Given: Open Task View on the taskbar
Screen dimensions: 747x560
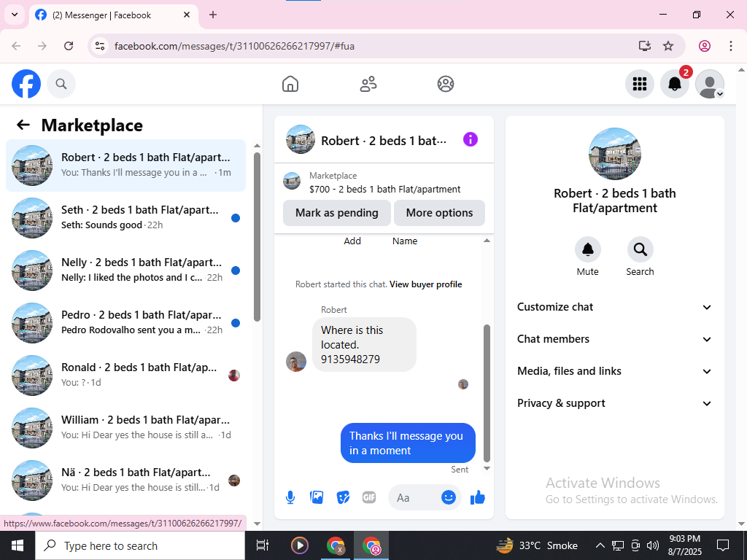Looking at the screenshot, I should pyautogui.click(x=262, y=545).
